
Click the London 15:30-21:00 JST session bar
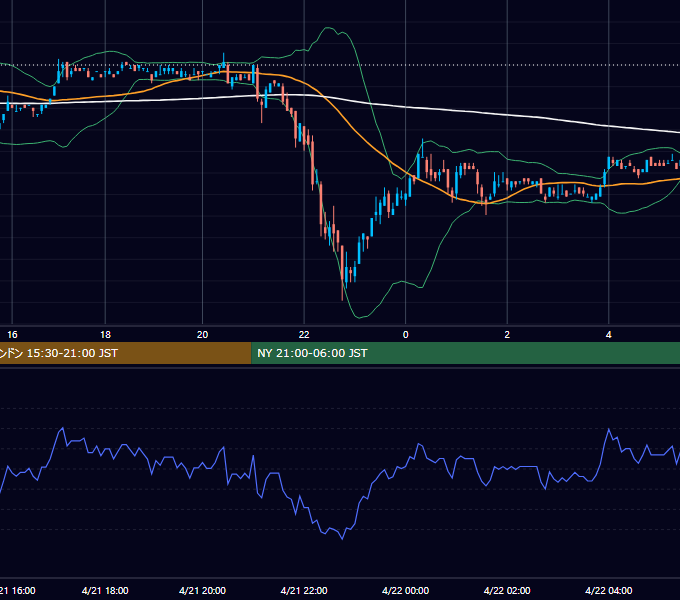[125, 353]
